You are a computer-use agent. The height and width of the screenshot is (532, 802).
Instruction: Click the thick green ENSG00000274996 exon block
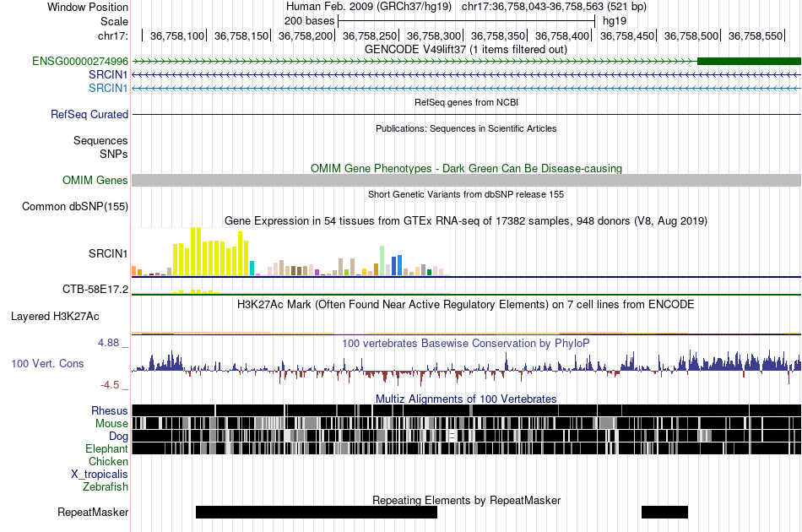coord(750,62)
